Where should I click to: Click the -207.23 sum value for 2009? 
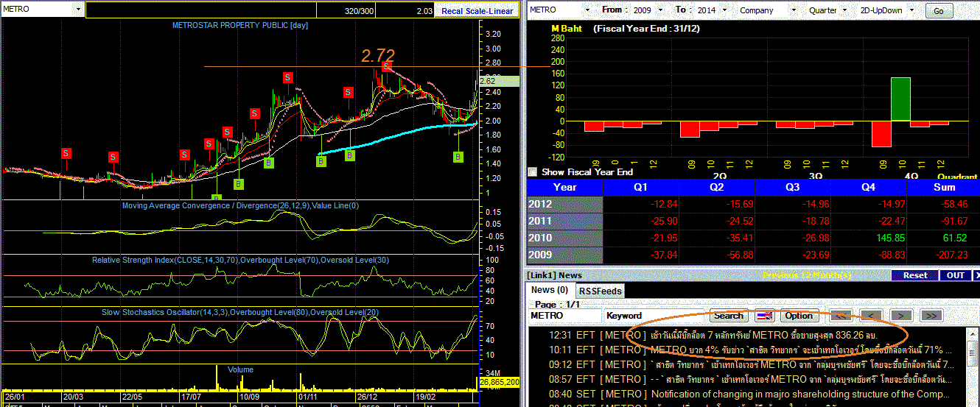coord(951,255)
